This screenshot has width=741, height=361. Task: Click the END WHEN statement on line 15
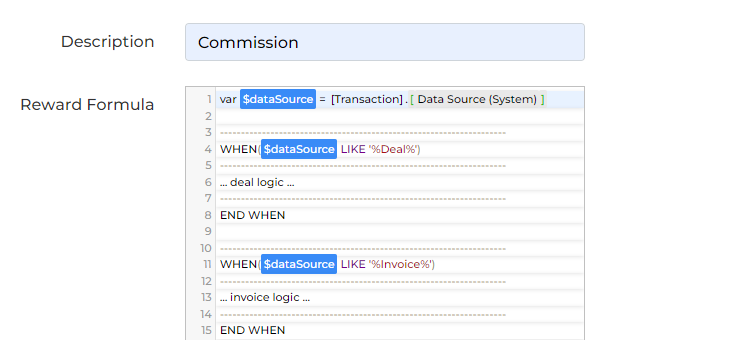252,330
